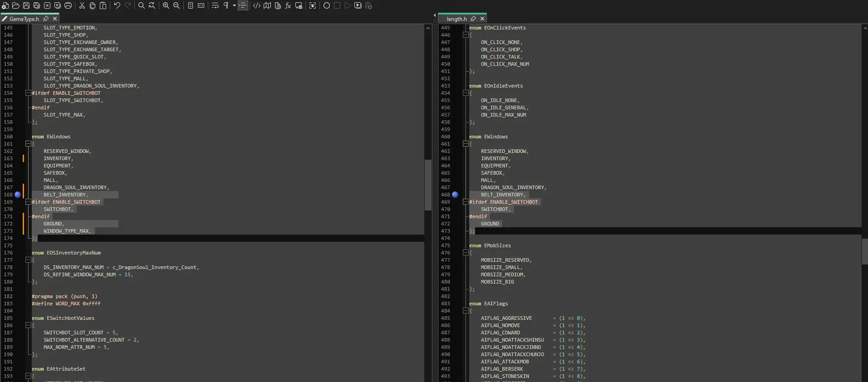The height and width of the screenshot is (382, 868).
Task: Collapse EWindows enum fold in GameType.h
Action: tap(28, 144)
